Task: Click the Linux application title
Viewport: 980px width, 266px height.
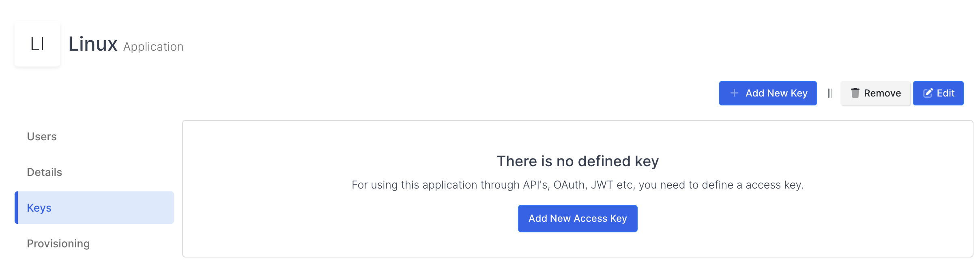Action: click(92, 44)
